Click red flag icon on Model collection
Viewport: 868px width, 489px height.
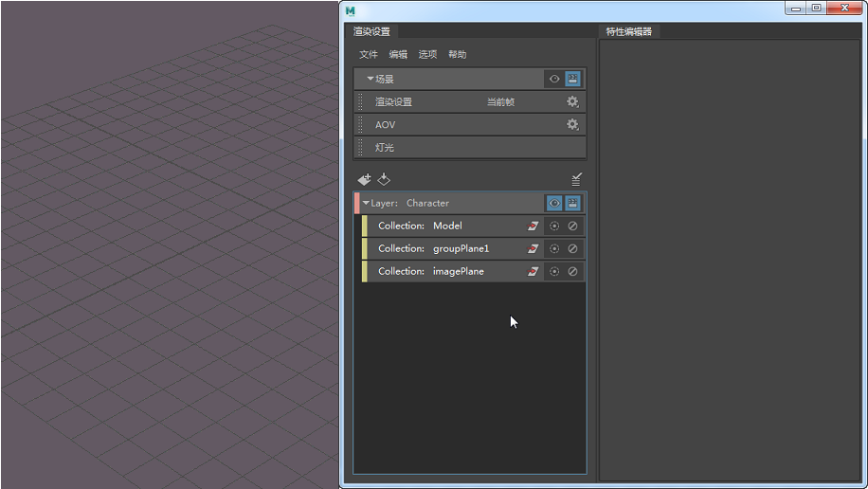(533, 226)
